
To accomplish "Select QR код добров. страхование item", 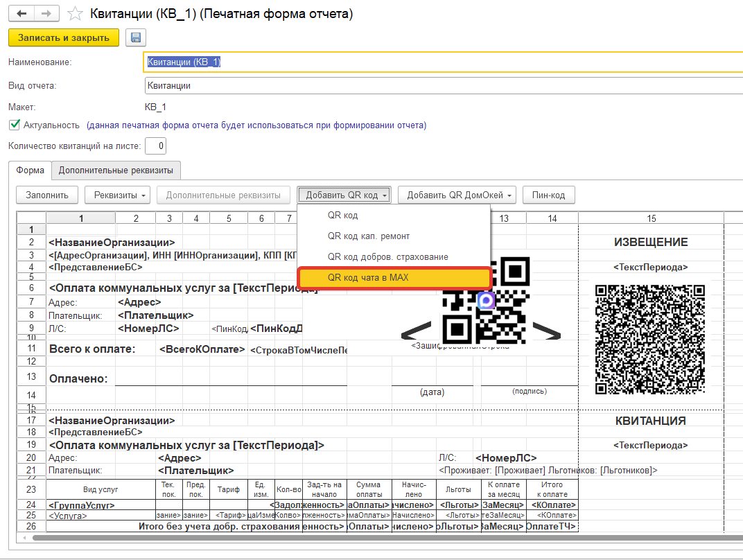I will coord(387,257).
